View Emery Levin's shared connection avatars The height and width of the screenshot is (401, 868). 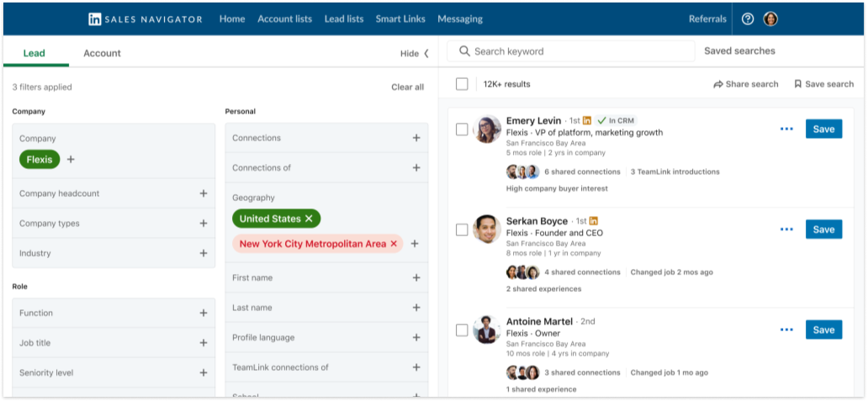coord(522,171)
